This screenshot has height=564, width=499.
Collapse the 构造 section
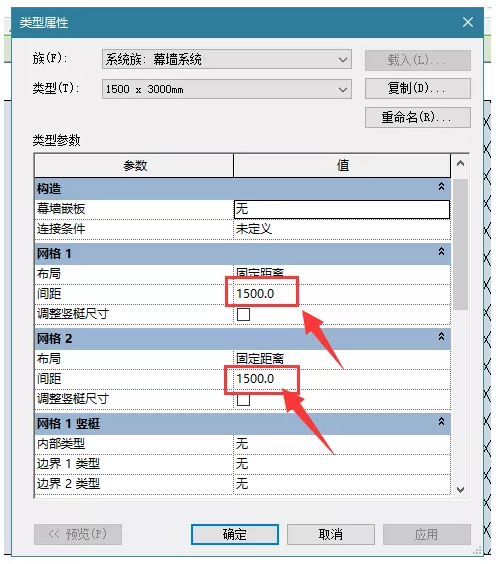(x=441, y=186)
